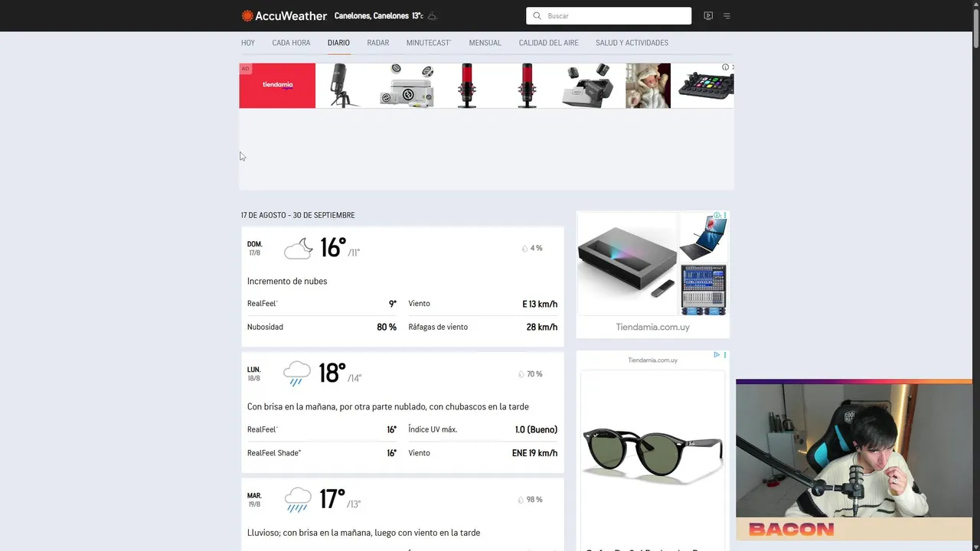Screen dimensions: 980x551
Task: Click the BACON label on webcam overlay
Action: click(x=791, y=529)
